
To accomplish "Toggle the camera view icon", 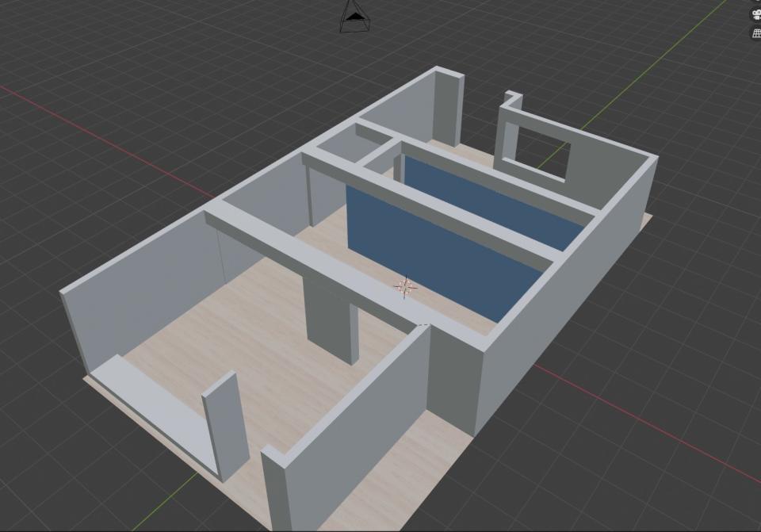I will [x=755, y=14].
